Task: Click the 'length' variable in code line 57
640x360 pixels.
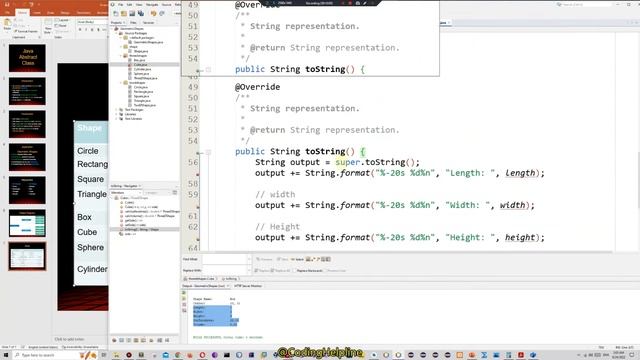Action: click(520, 173)
